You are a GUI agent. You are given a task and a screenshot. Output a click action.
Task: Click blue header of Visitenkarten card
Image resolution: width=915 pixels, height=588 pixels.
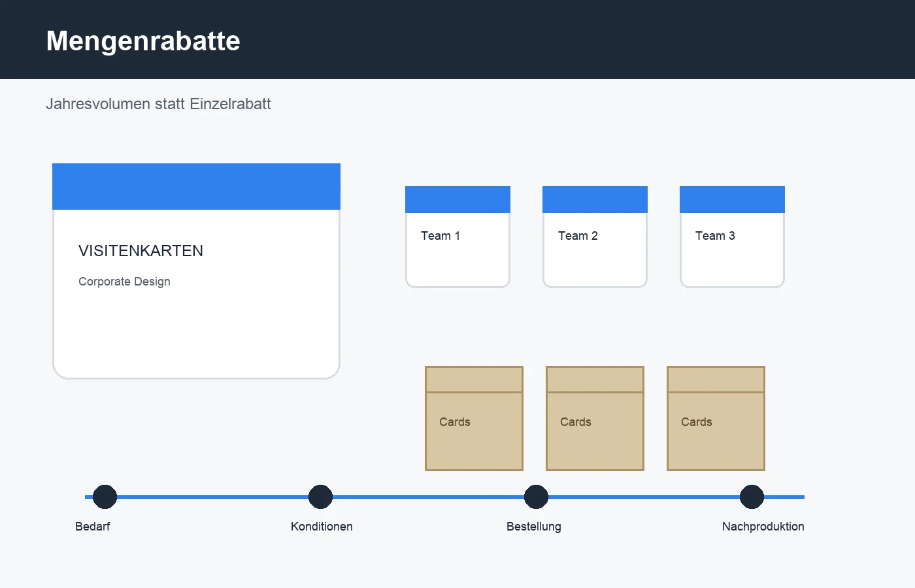pyautogui.click(x=196, y=186)
